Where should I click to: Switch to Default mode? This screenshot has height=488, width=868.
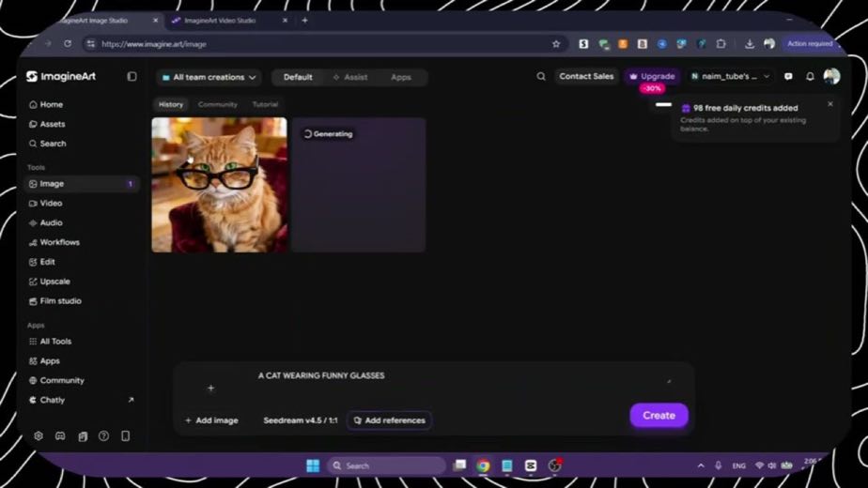coord(298,78)
